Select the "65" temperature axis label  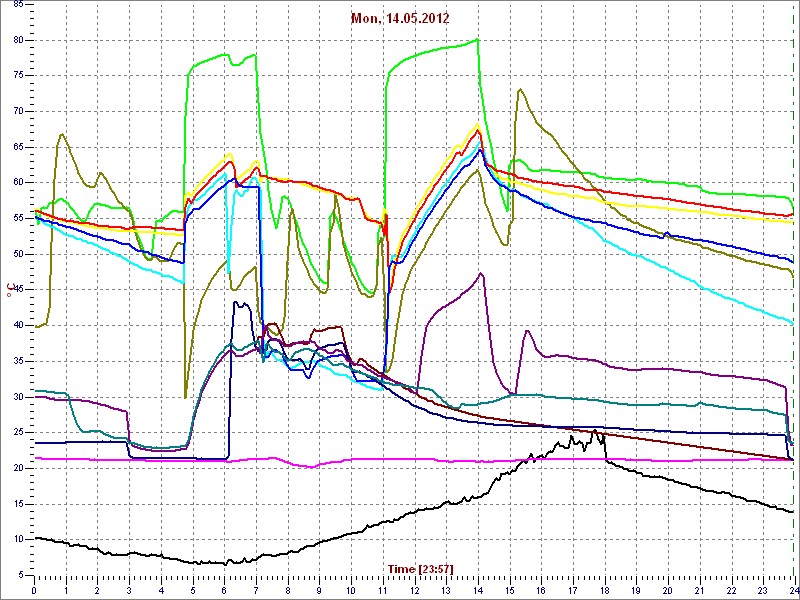[17, 147]
